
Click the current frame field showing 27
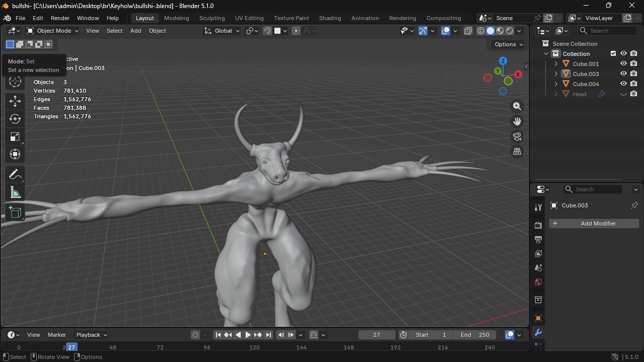pyautogui.click(x=377, y=335)
